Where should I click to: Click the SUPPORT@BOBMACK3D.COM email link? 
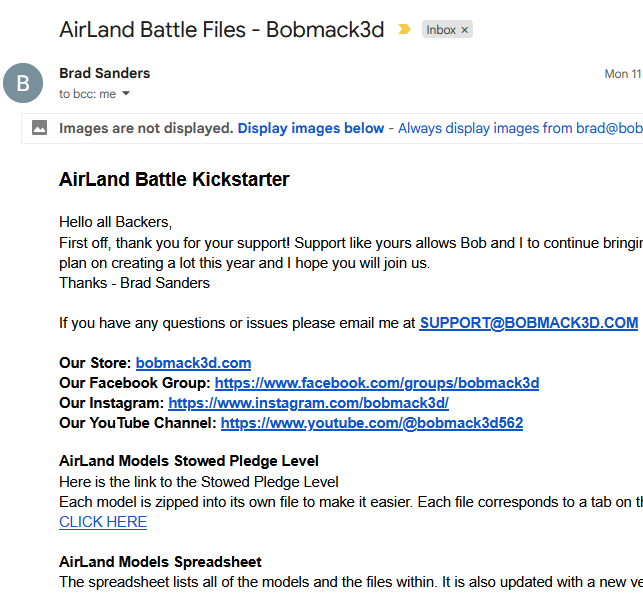(529, 323)
